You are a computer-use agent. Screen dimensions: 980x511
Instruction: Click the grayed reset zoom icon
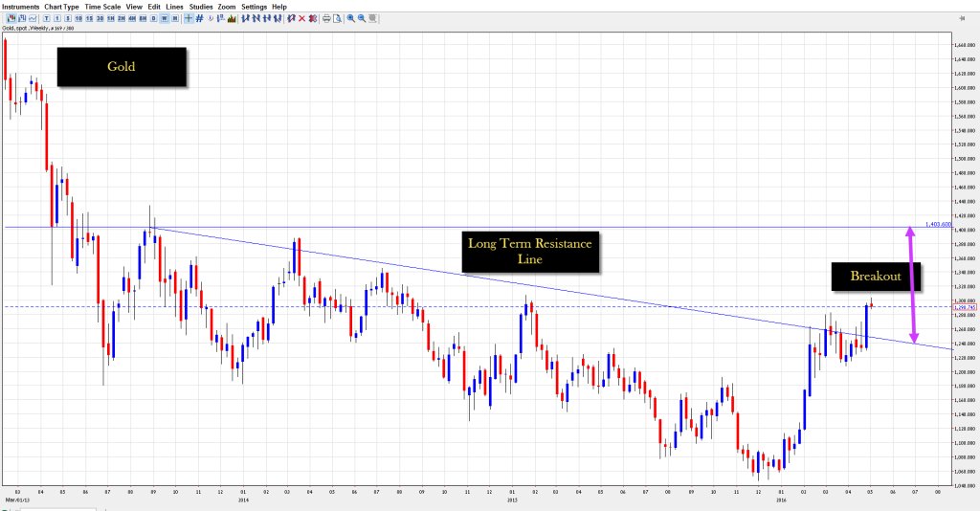(372, 19)
